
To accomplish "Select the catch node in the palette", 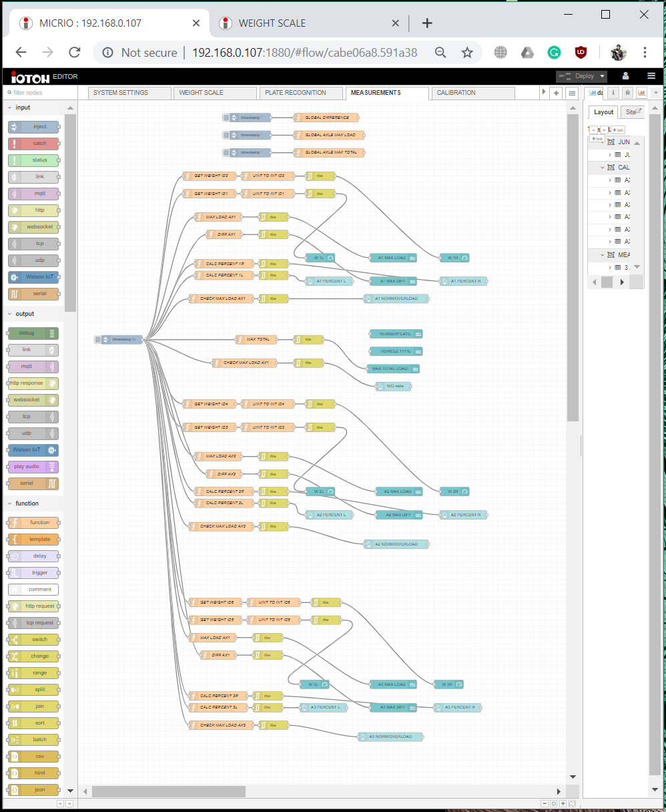I will click(x=33, y=144).
